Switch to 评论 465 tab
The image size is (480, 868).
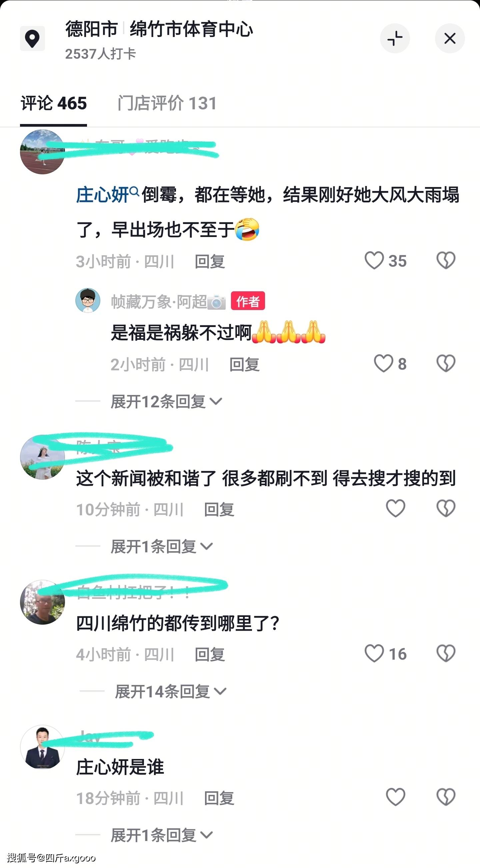(x=54, y=103)
